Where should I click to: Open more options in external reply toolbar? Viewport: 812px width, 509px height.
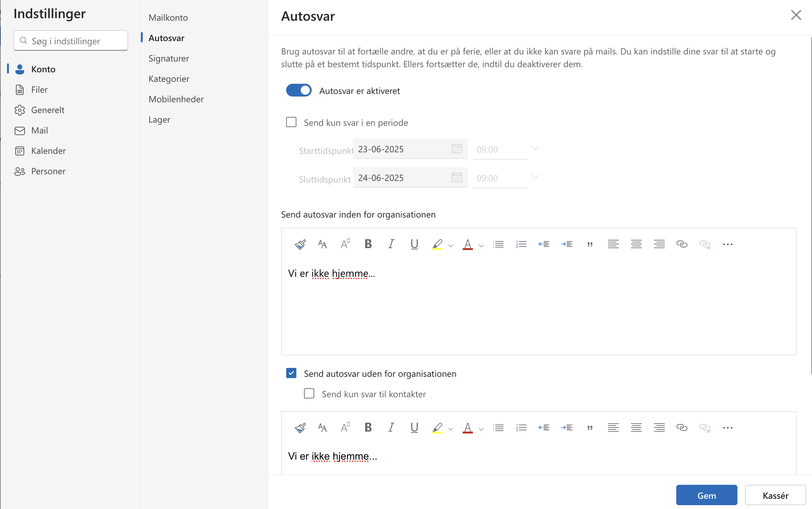(728, 428)
